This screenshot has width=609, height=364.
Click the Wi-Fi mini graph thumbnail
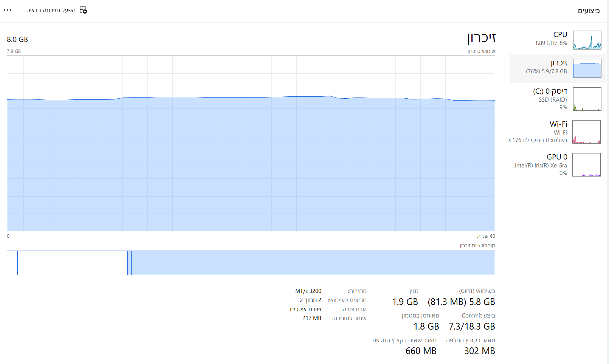[586, 132]
